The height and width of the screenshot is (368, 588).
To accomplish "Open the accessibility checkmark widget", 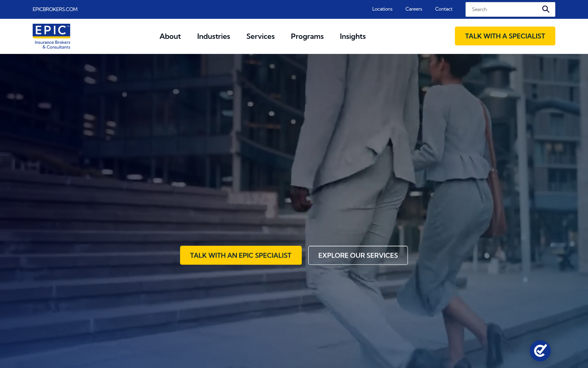I will point(540,351).
